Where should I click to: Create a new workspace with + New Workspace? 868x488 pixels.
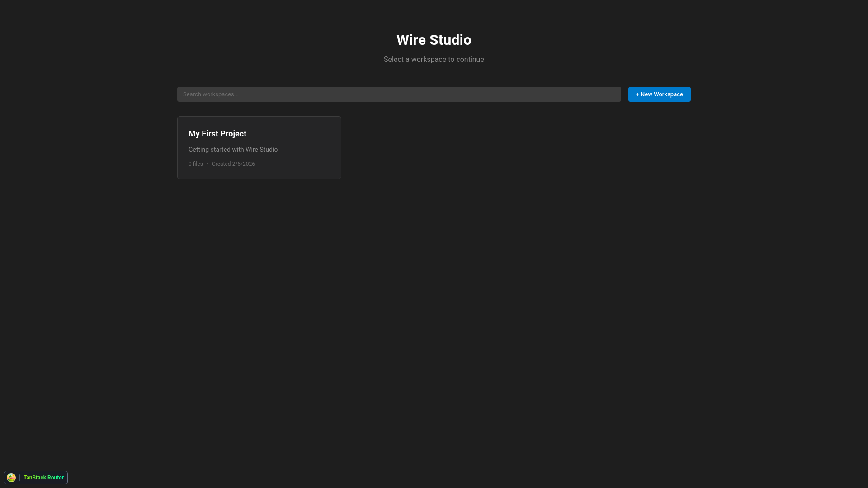click(x=659, y=94)
